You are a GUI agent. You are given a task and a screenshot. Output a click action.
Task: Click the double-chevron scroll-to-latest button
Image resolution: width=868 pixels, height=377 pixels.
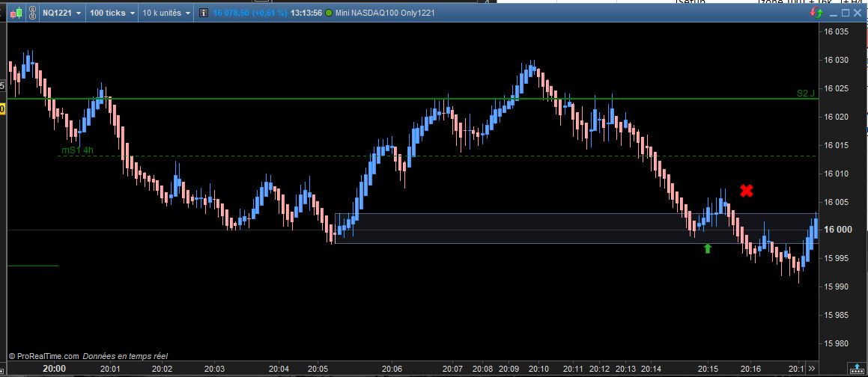812,368
